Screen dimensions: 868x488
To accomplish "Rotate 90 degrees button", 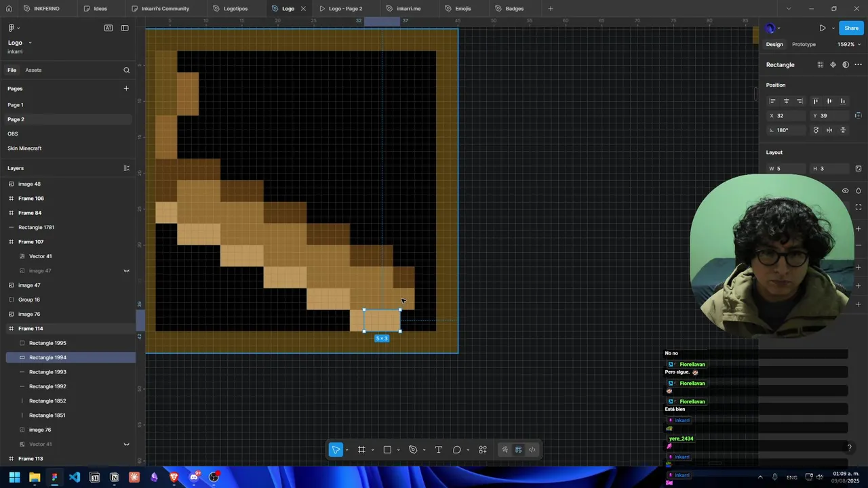I will pyautogui.click(x=816, y=130).
